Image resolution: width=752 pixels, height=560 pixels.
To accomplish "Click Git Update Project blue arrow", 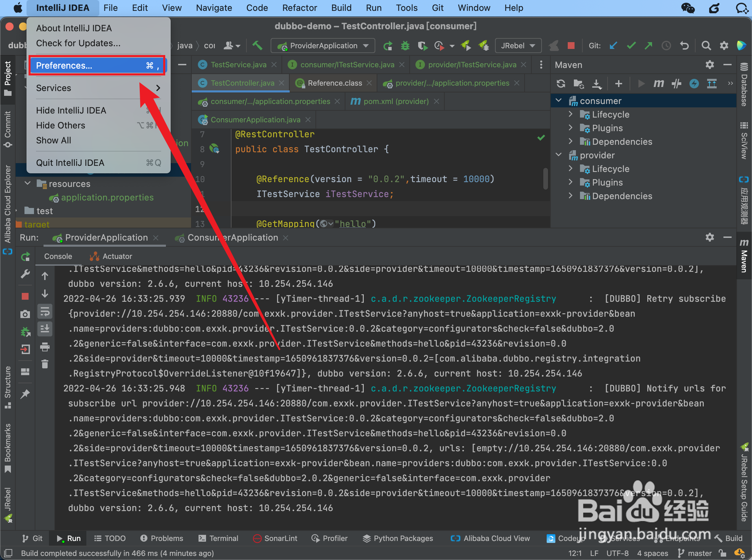I will (x=613, y=46).
